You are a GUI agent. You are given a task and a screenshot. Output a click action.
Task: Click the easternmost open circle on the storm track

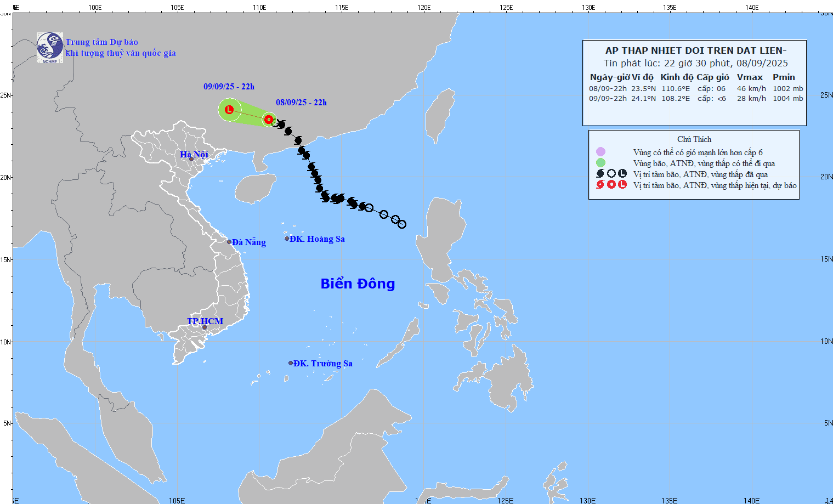coord(402,224)
